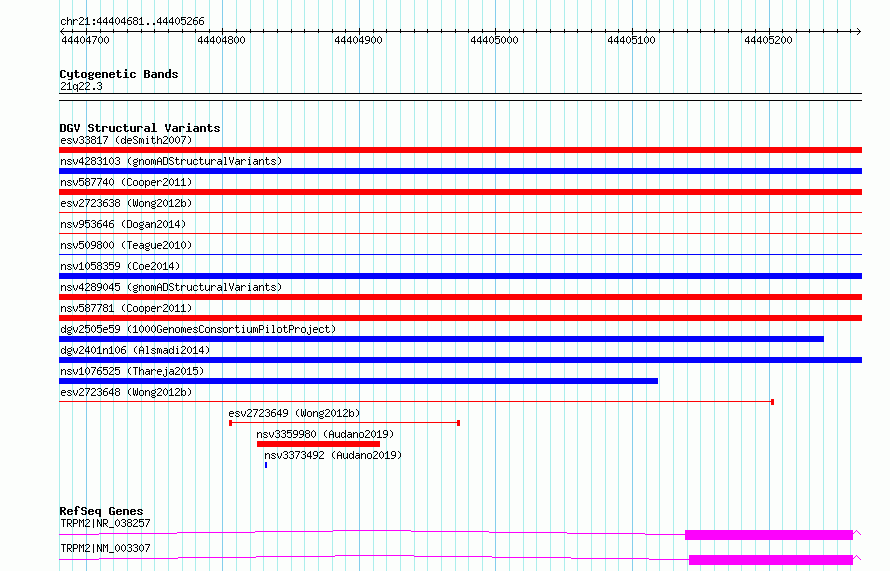The image size is (890, 571).
Task: Open esv2723648 (Wong2012b) label
Action: [126, 392]
